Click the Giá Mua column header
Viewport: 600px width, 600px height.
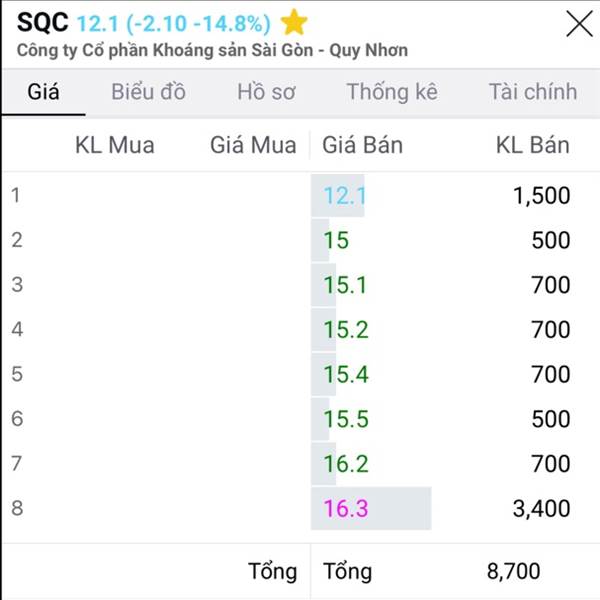(253, 145)
